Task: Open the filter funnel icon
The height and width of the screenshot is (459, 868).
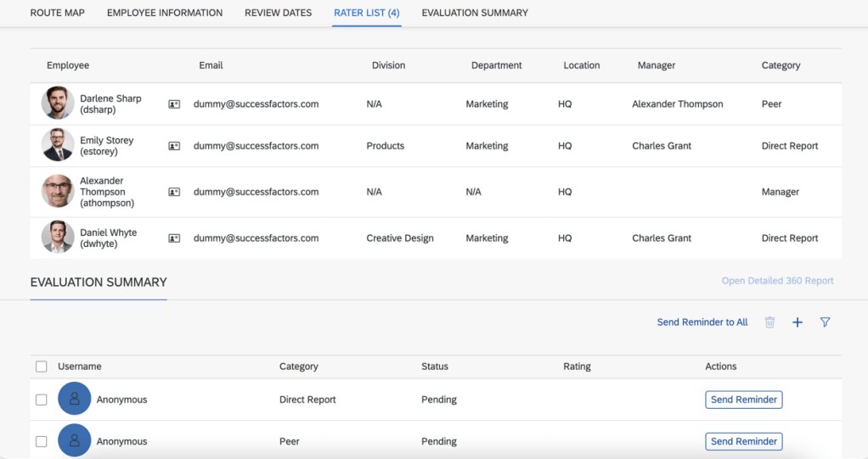Action: click(x=825, y=322)
